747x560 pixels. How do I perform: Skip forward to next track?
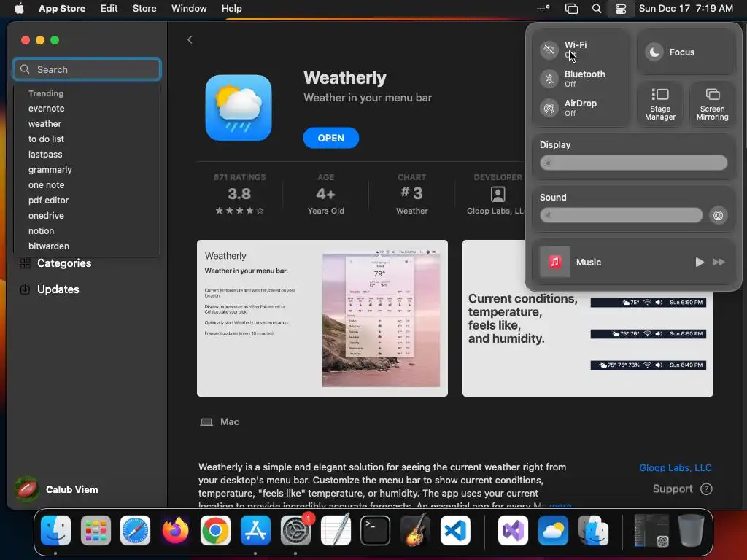pos(719,262)
